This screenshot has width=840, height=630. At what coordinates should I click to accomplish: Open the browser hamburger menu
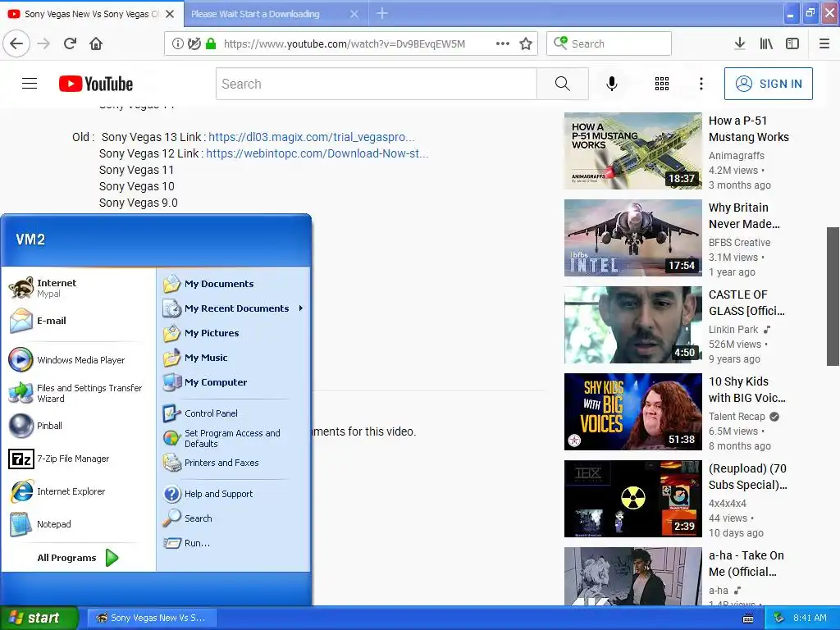tap(824, 43)
